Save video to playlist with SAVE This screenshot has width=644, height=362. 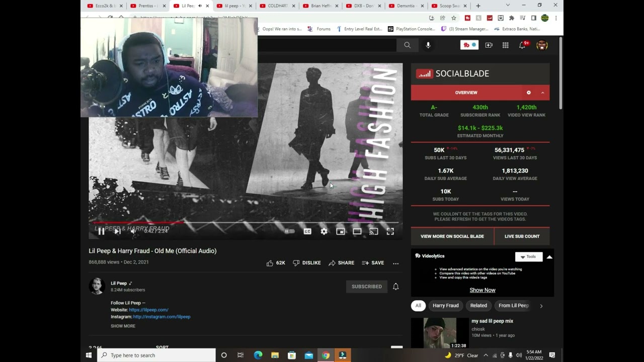(373, 263)
